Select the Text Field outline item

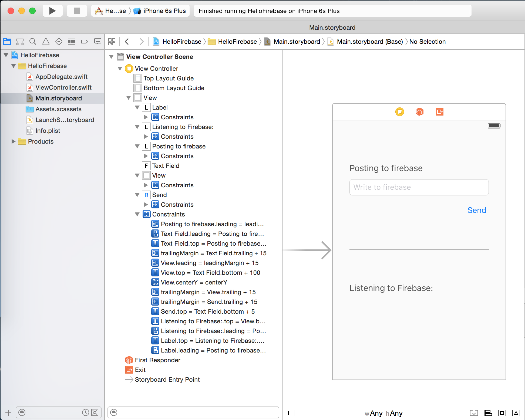[166, 166]
